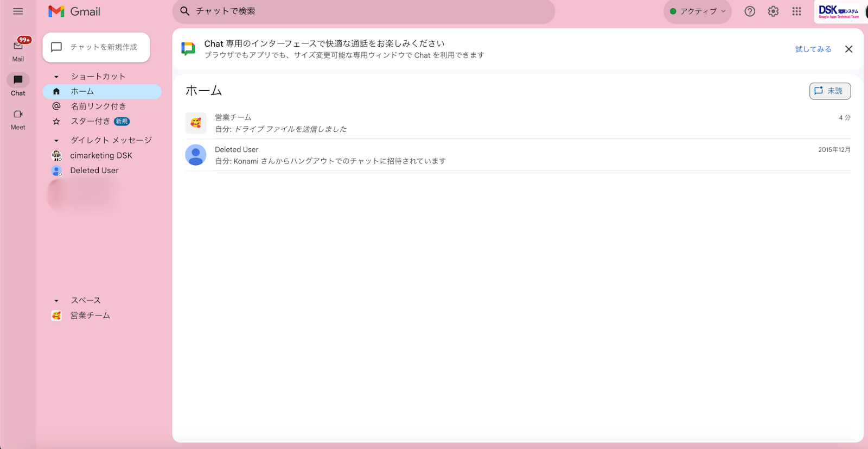Click the 2015年12月 timestamp

pos(834,150)
